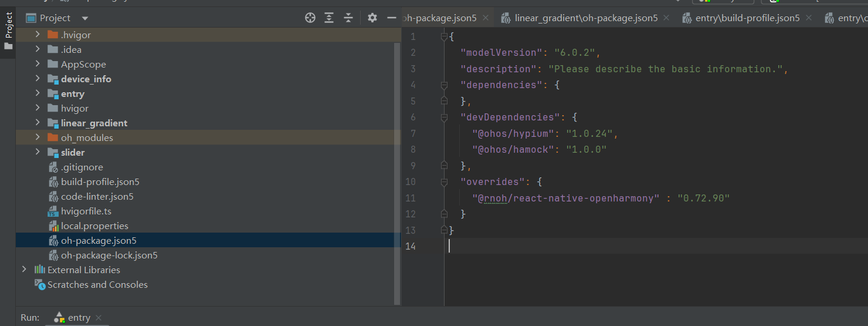The image size is (868, 326).
Task: Click the Expand All icon in Project panel
Action: (329, 18)
